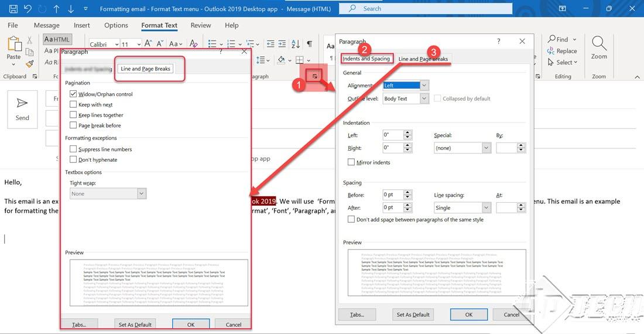This screenshot has height=334, width=644.
Task: Check Keep lines together option
Action: pos(73,115)
